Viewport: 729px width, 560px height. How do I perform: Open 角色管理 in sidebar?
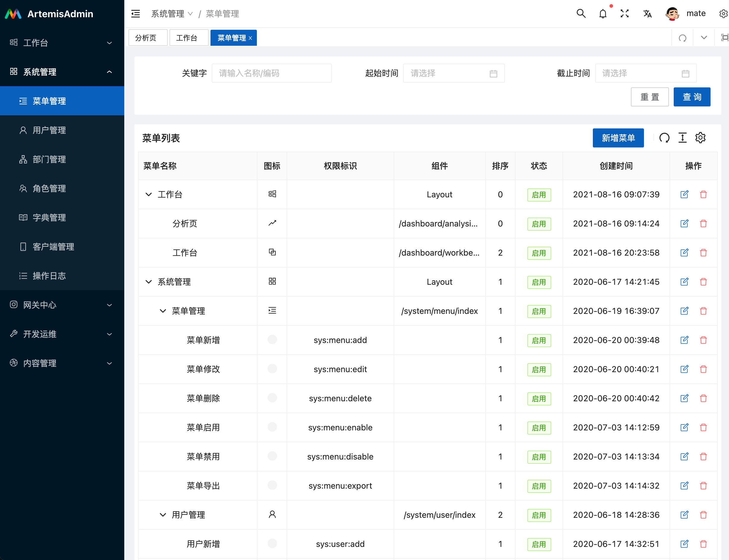(49, 189)
